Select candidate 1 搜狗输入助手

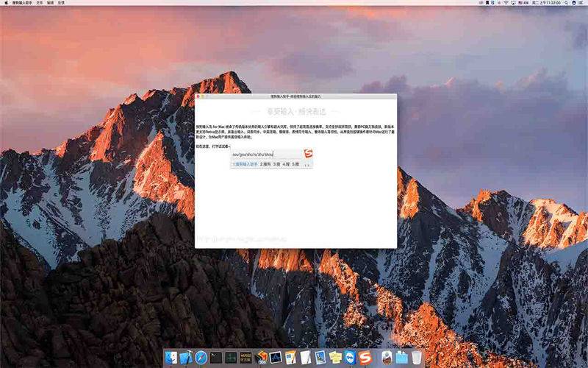pos(245,164)
